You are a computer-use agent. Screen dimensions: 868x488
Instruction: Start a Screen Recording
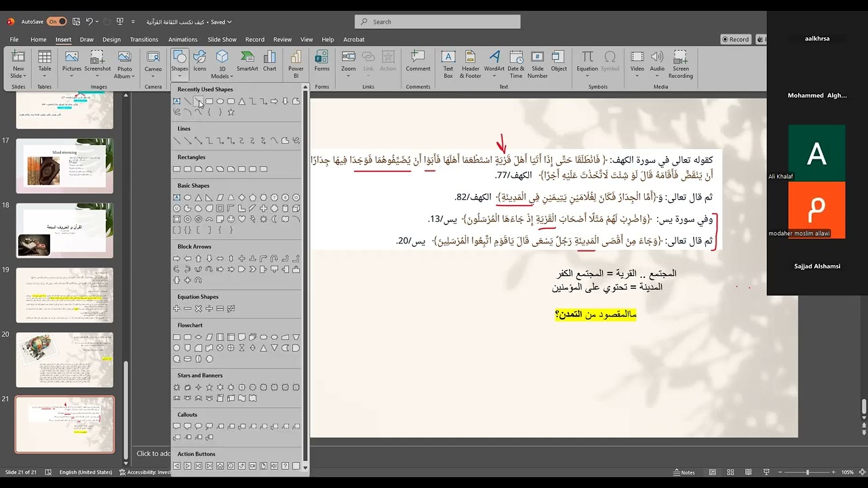[x=681, y=64]
